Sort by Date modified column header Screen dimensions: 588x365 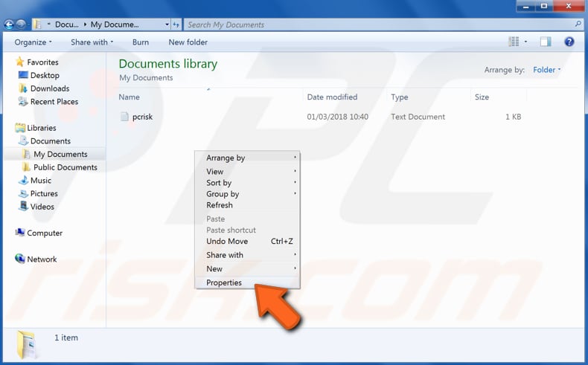(x=332, y=97)
